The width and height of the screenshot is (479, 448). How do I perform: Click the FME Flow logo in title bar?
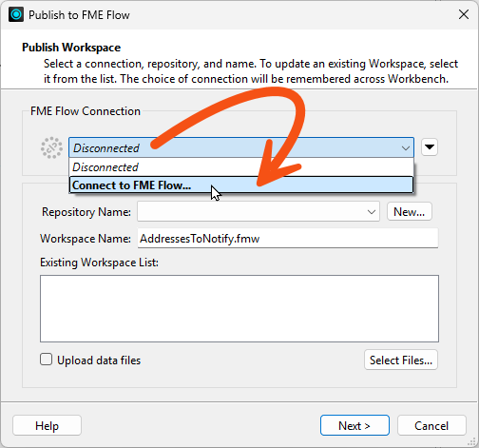click(16, 15)
